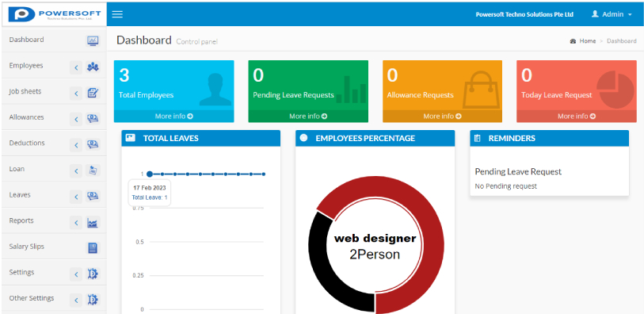This screenshot has width=644, height=314.
Task: Select Allowances in the sidebar
Action: [x=26, y=117]
